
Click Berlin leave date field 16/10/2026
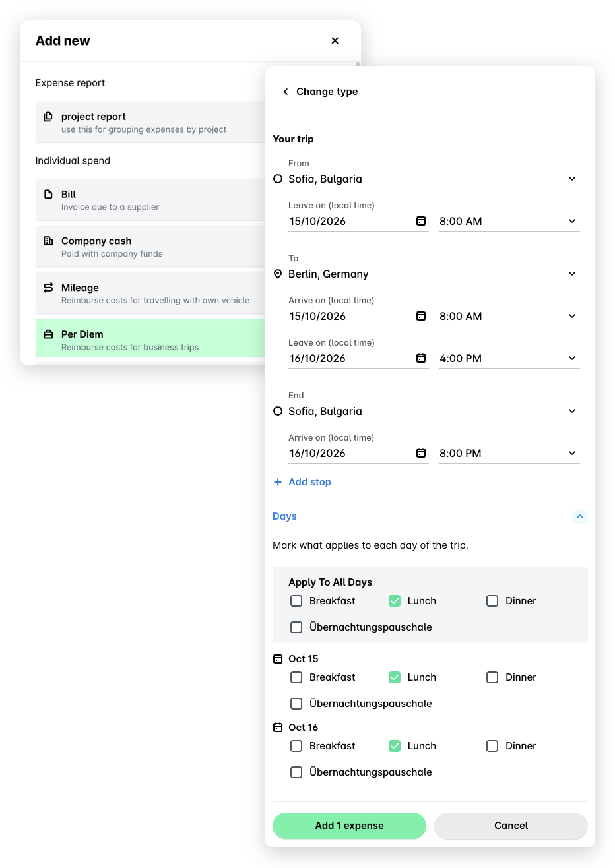pyautogui.click(x=358, y=358)
